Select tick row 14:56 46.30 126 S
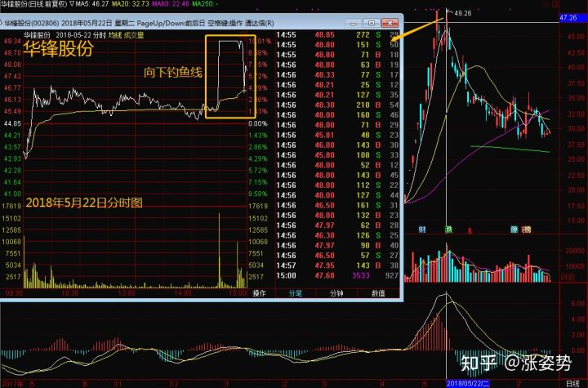This screenshot has height=388, width=588. click(x=337, y=235)
